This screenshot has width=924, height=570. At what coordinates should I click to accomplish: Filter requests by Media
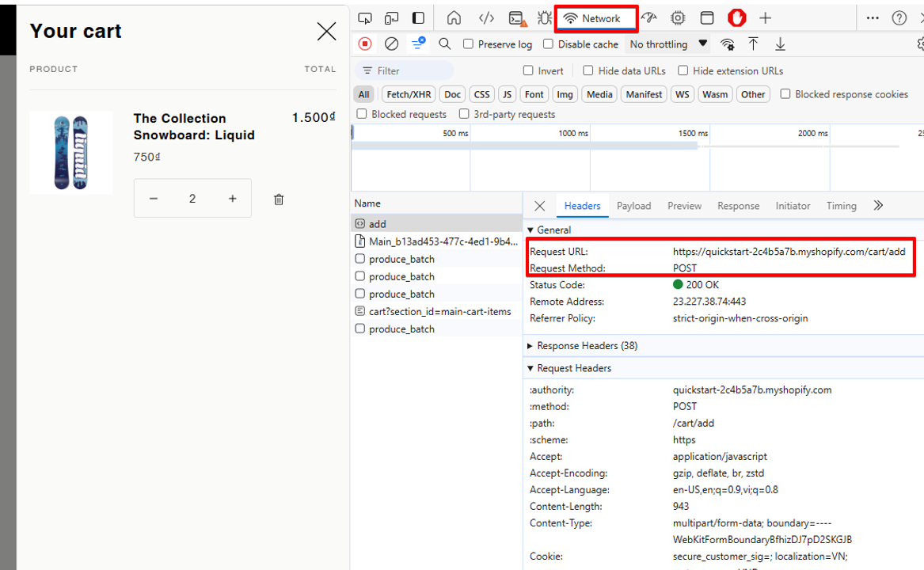[599, 94]
